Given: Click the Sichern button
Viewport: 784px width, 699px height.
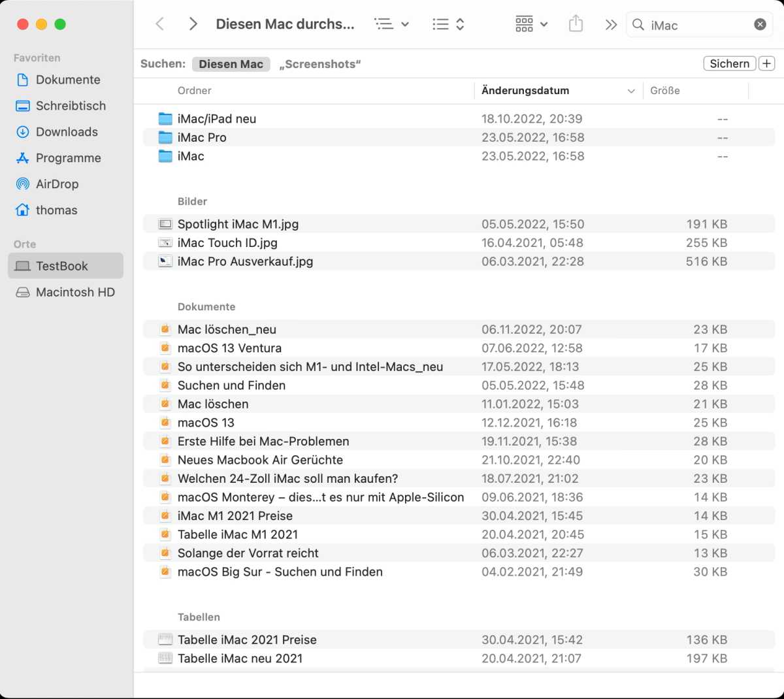Looking at the screenshot, I should [x=729, y=63].
